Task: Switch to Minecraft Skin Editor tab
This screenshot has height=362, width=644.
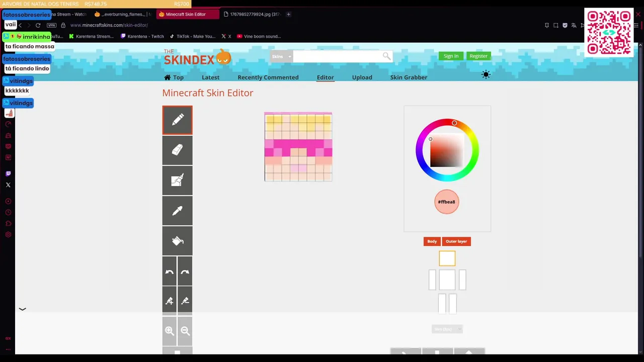Action: (x=187, y=14)
